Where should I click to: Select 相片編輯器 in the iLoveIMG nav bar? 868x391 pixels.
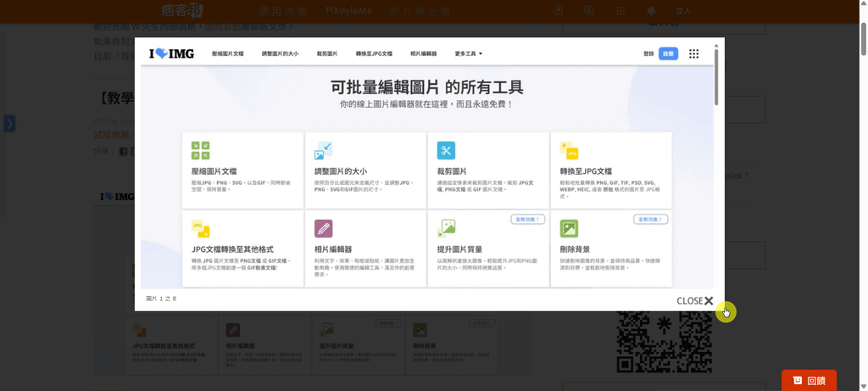[424, 53]
